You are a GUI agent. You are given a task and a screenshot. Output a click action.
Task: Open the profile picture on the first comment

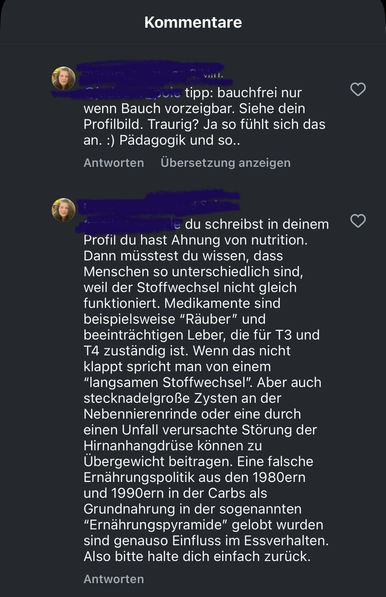tap(64, 78)
